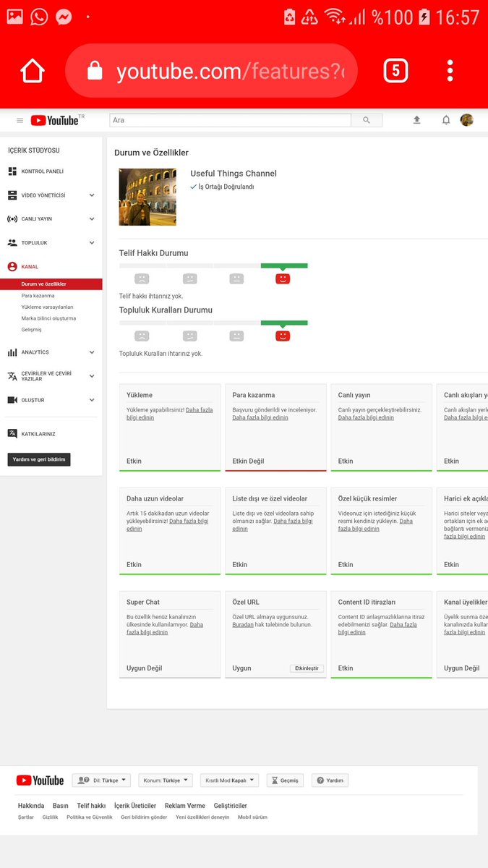This screenshot has height=868, width=488.
Task: Click the Topluluk people icon
Action: (12, 243)
